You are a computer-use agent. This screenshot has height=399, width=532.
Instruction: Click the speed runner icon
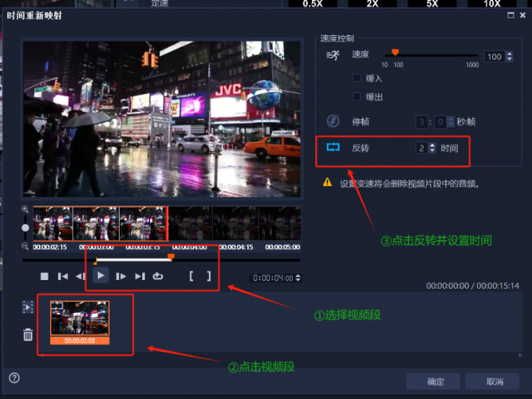pos(332,55)
